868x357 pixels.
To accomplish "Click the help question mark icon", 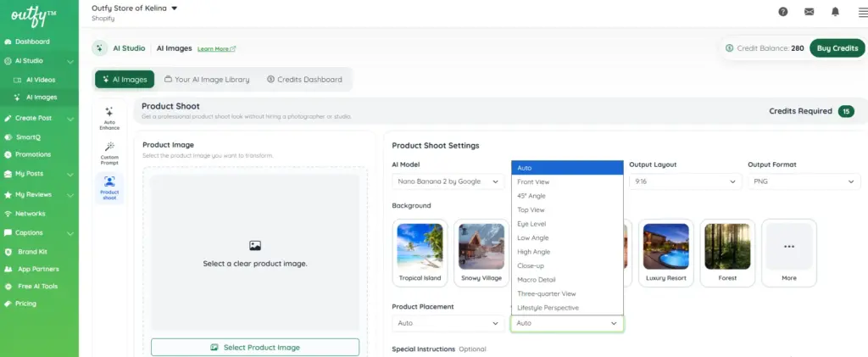I will 782,12.
